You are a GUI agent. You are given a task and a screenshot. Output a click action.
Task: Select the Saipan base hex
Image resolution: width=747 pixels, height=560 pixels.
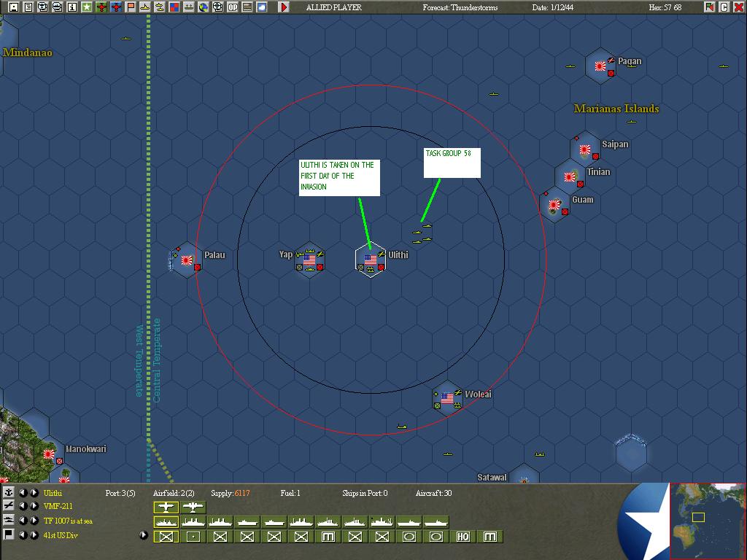585,150
